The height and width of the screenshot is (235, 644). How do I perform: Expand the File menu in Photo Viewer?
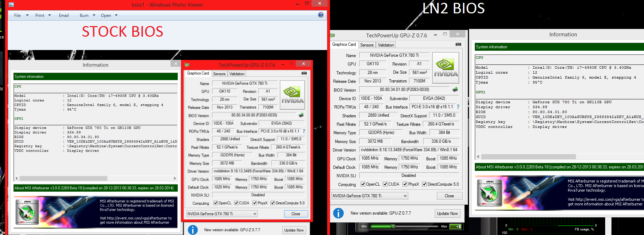coord(21,16)
